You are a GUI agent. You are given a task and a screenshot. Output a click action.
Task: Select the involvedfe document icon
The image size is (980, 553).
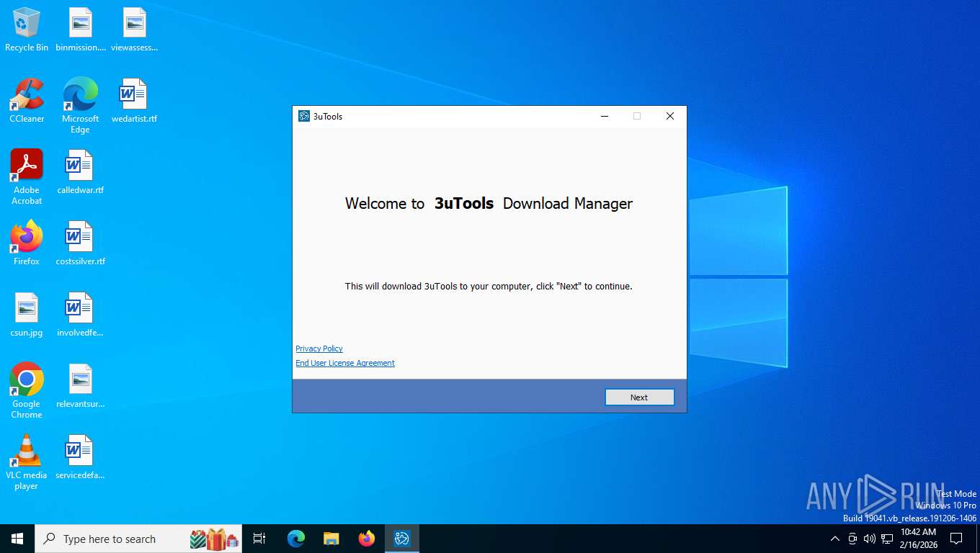click(81, 315)
